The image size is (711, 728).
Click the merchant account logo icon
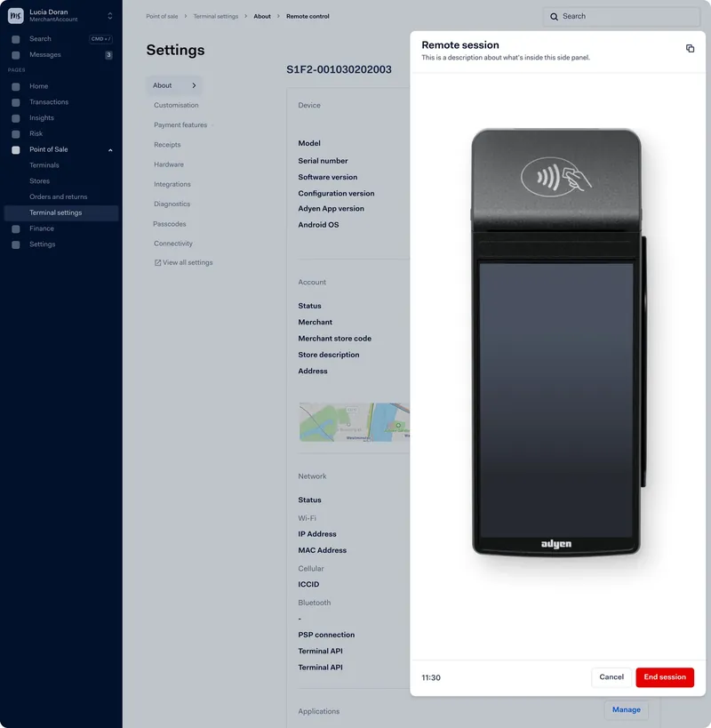point(15,16)
